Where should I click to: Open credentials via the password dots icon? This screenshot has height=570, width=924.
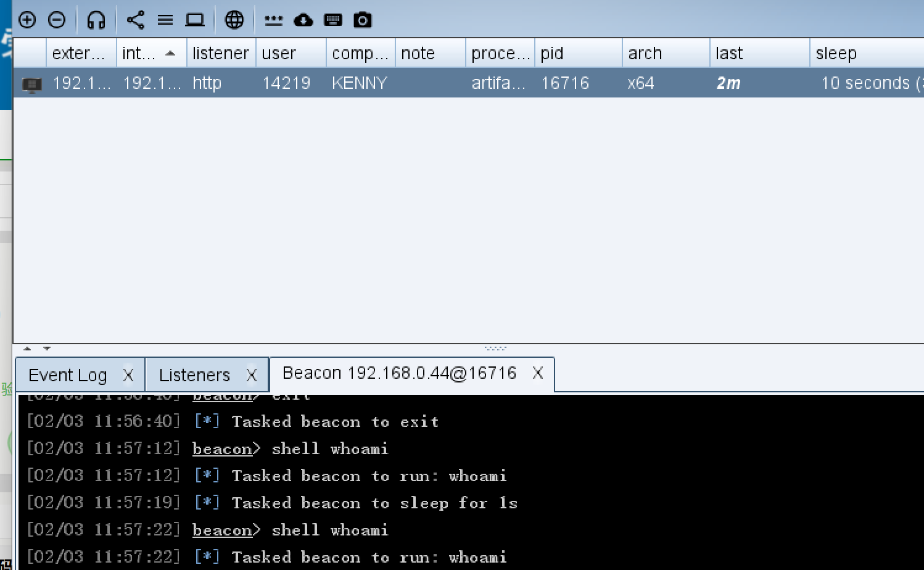[273, 20]
